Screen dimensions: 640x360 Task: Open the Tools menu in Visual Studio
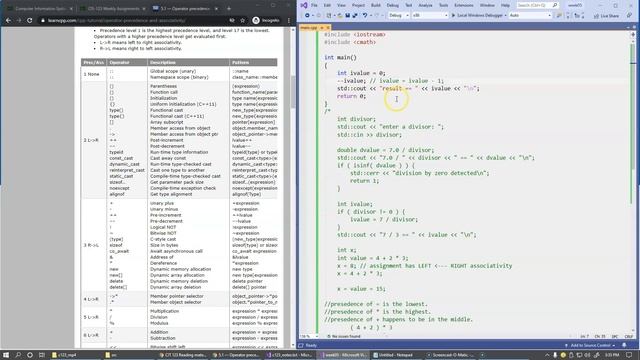[443, 5]
